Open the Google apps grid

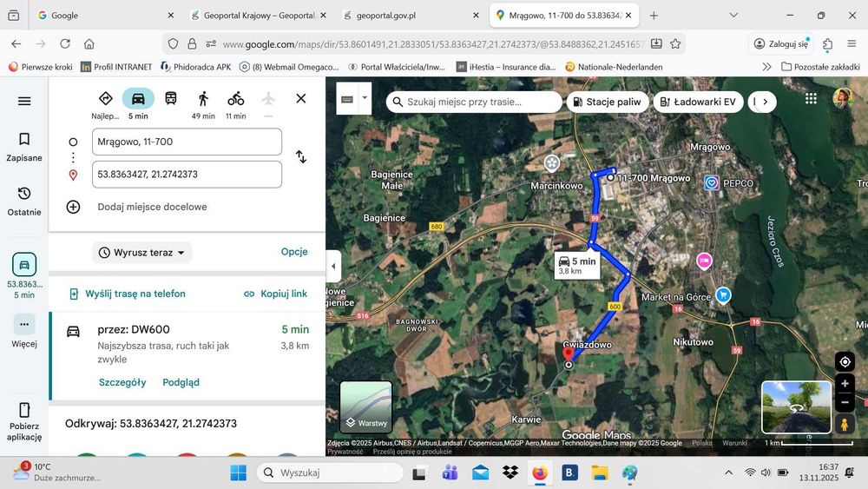coord(811,98)
